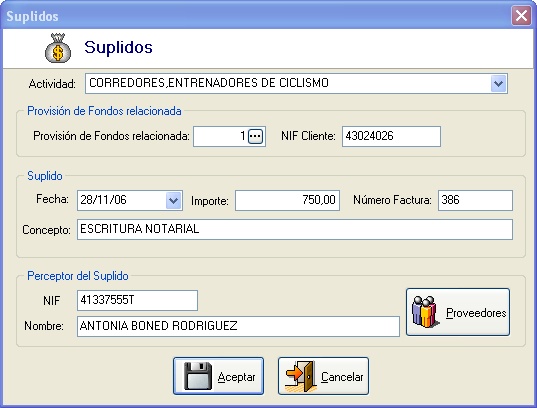Click the Importe amount field

(287, 200)
